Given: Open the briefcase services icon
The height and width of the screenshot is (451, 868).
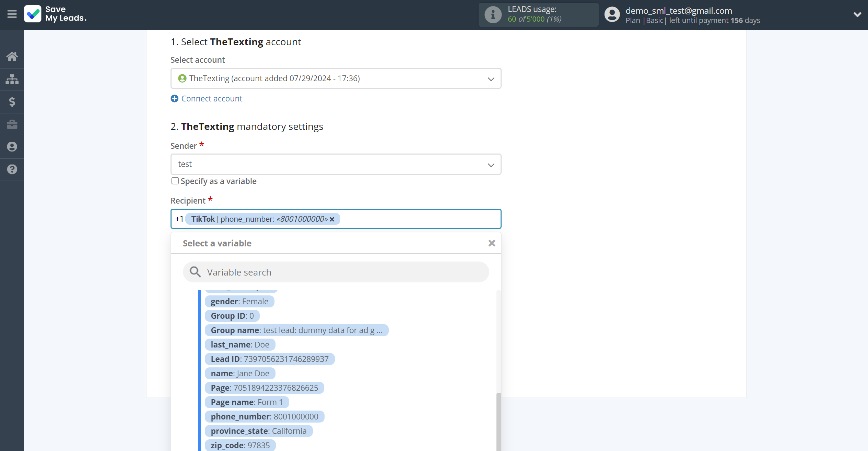Looking at the screenshot, I should [12, 124].
